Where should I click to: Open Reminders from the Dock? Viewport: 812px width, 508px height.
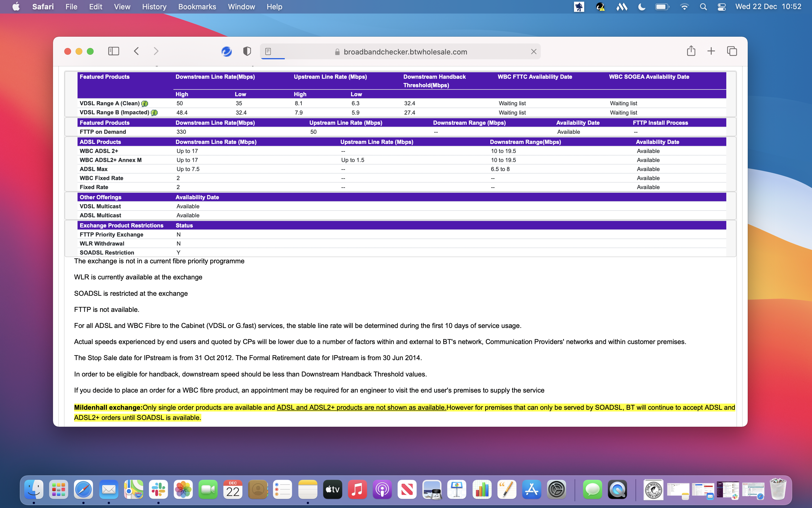(283, 489)
